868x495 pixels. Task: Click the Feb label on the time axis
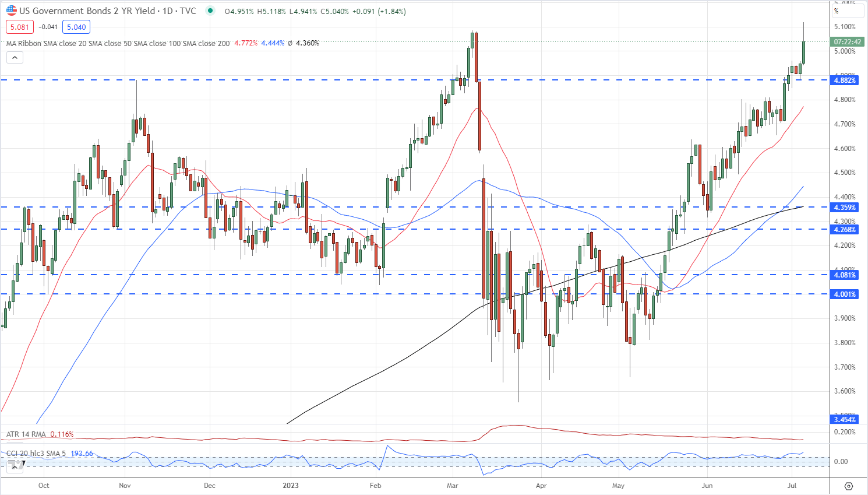[x=376, y=485]
